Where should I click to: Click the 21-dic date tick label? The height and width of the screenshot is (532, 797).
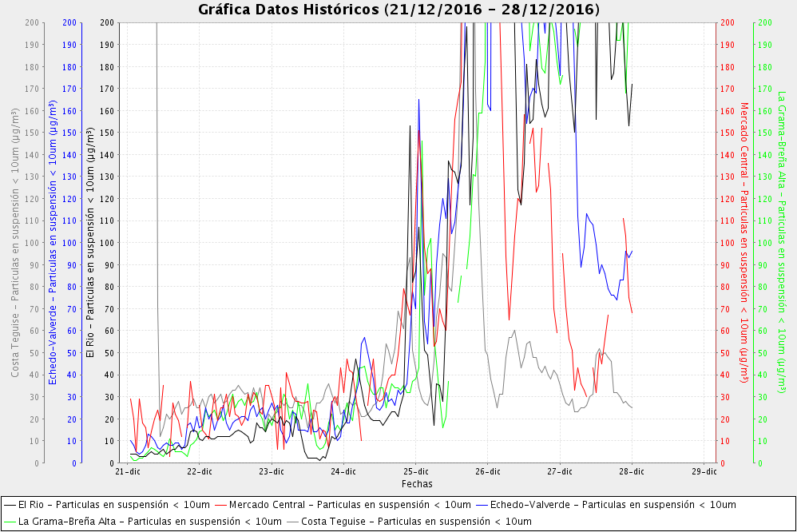click(128, 471)
